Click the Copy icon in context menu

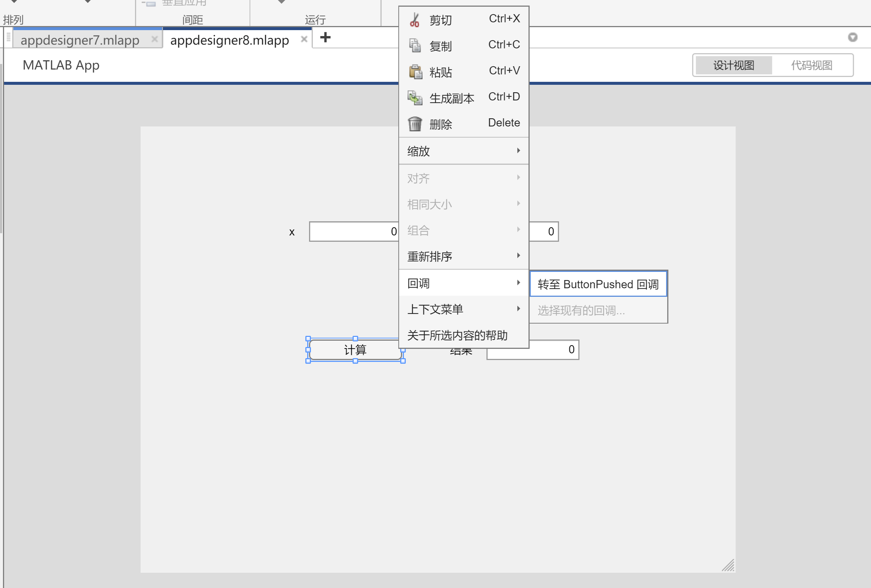click(x=415, y=46)
